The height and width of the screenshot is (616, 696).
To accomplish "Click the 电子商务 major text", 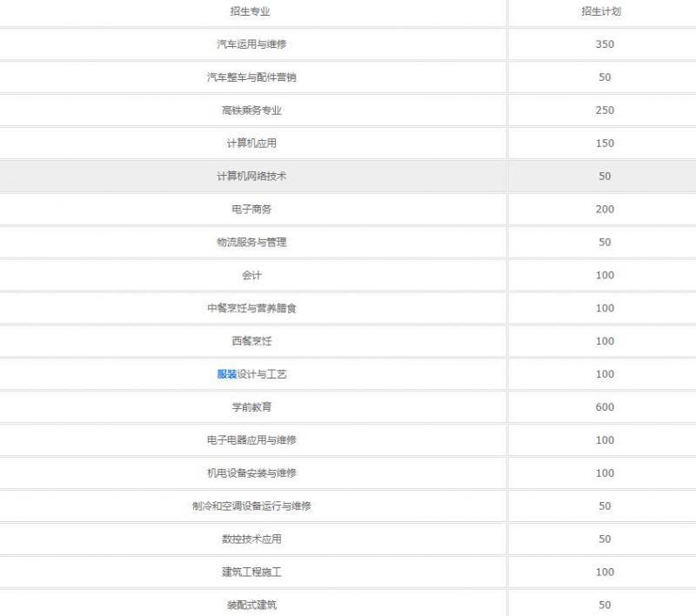I will (251, 210).
